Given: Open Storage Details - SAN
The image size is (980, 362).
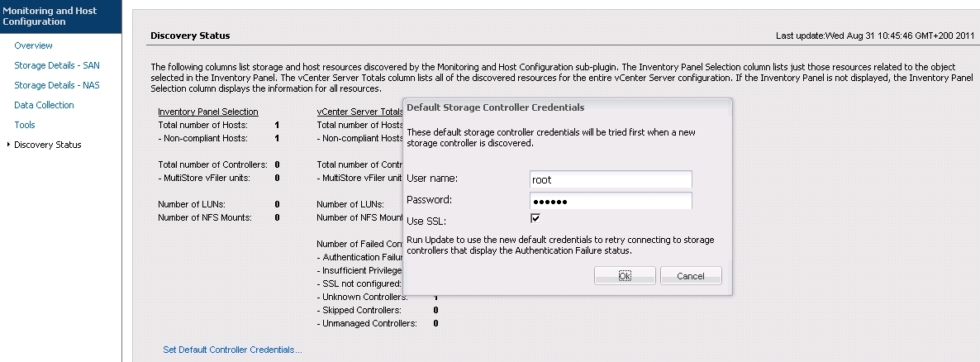Looking at the screenshot, I should (x=57, y=65).
